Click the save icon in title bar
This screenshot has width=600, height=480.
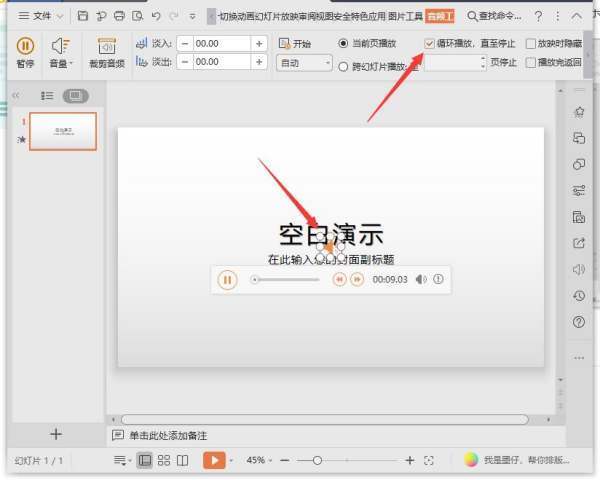(82, 16)
